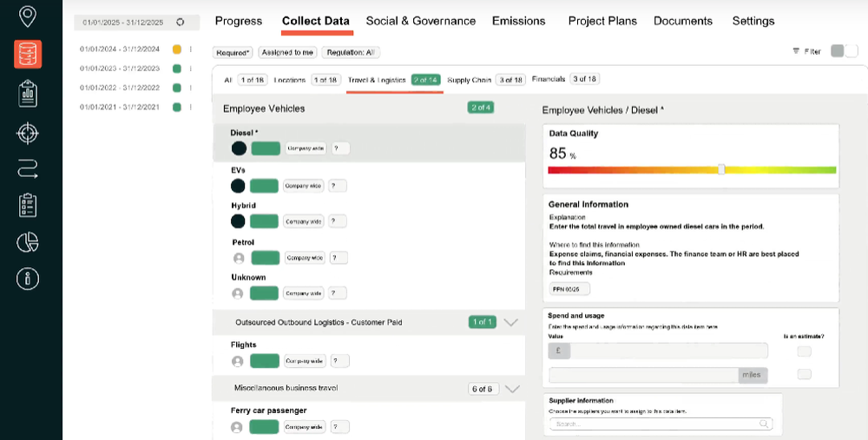Open the database sidebar icon
Image resolution: width=868 pixels, height=440 pixels.
point(28,54)
